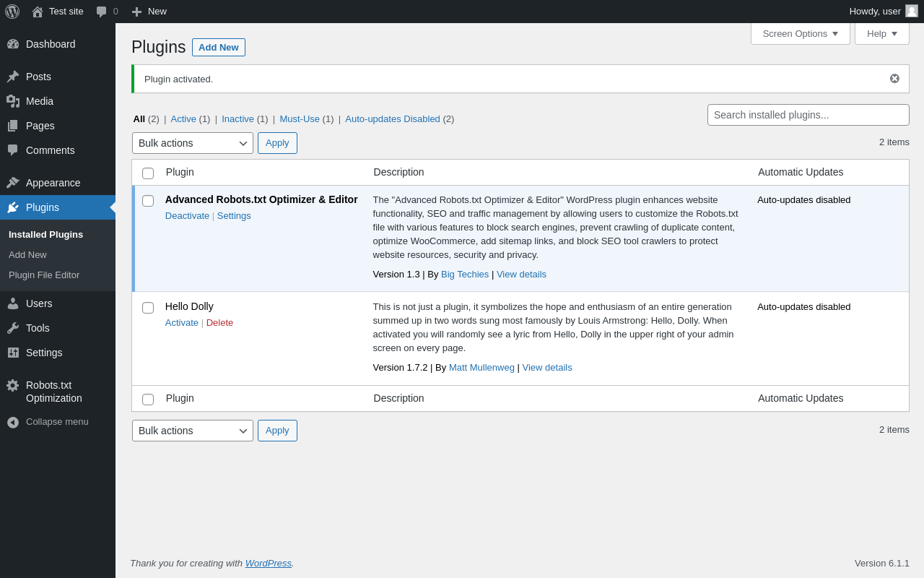Show All plugins filter

pos(139,119)
